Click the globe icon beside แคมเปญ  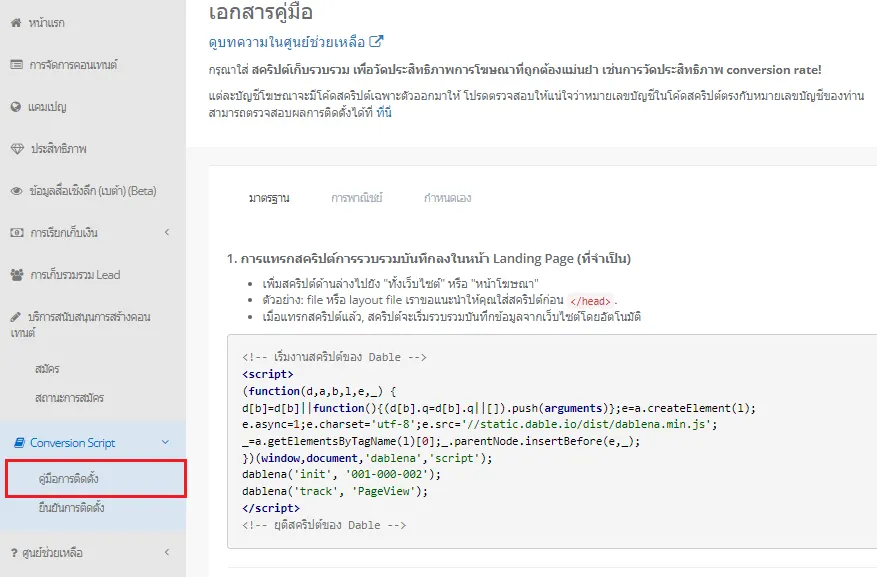point(16,106)
